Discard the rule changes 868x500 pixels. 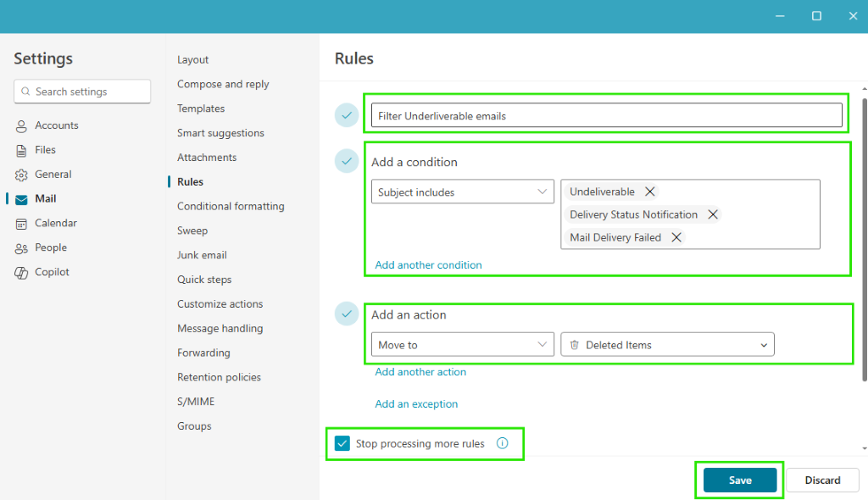pos(822,480)
